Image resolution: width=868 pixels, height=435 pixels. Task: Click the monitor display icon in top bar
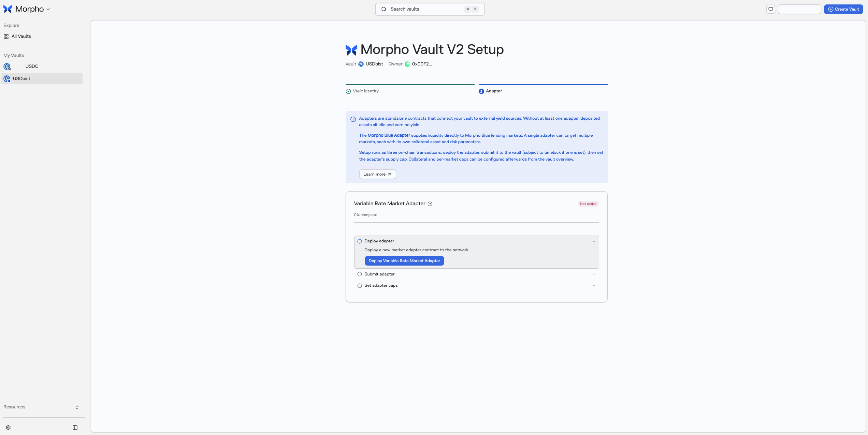(x=771, y=9)
